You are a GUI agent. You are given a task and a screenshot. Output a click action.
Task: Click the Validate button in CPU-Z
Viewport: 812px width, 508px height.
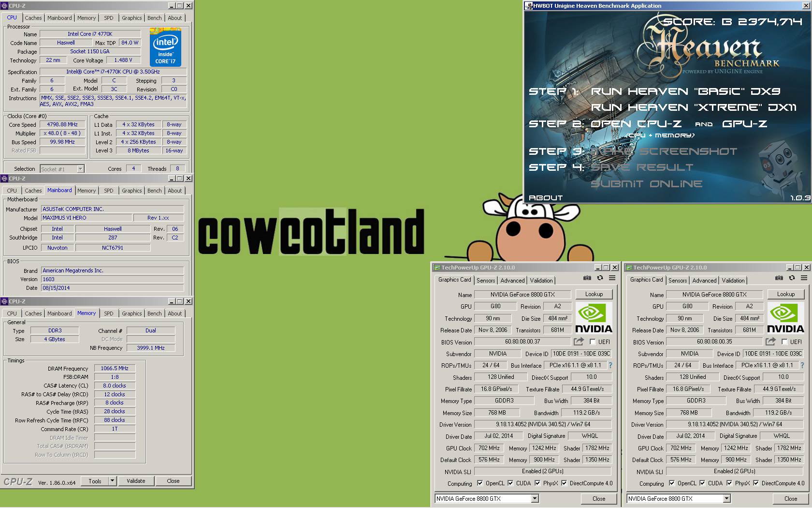click(136, 481)
